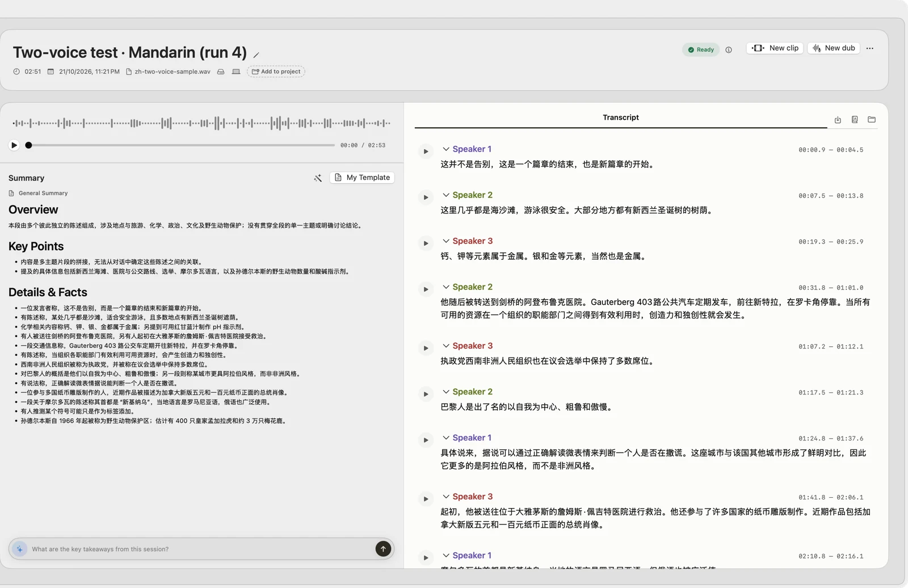Open the Speaker 2 chevron at 00:31.8

[446, 287]
